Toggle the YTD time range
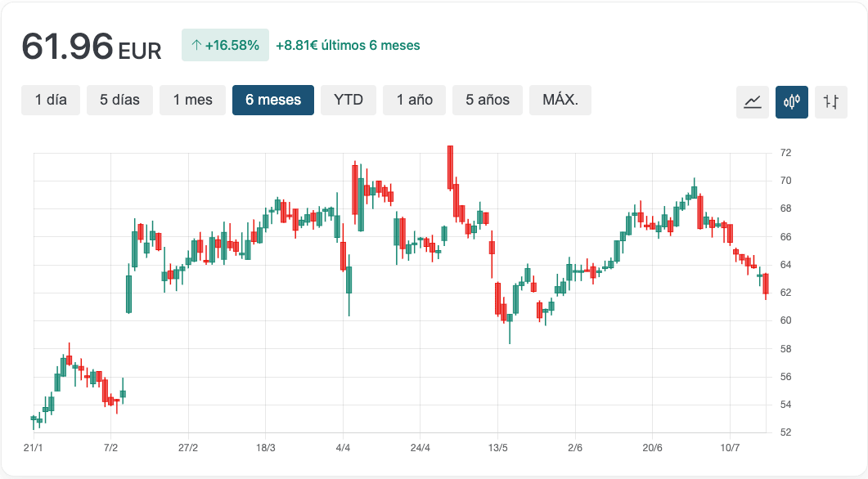 (348, 100)
